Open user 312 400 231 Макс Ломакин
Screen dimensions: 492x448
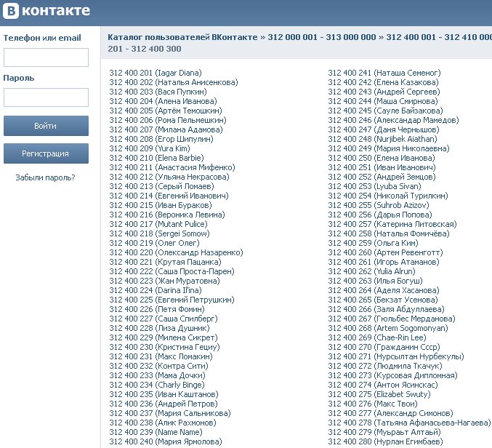161,356
